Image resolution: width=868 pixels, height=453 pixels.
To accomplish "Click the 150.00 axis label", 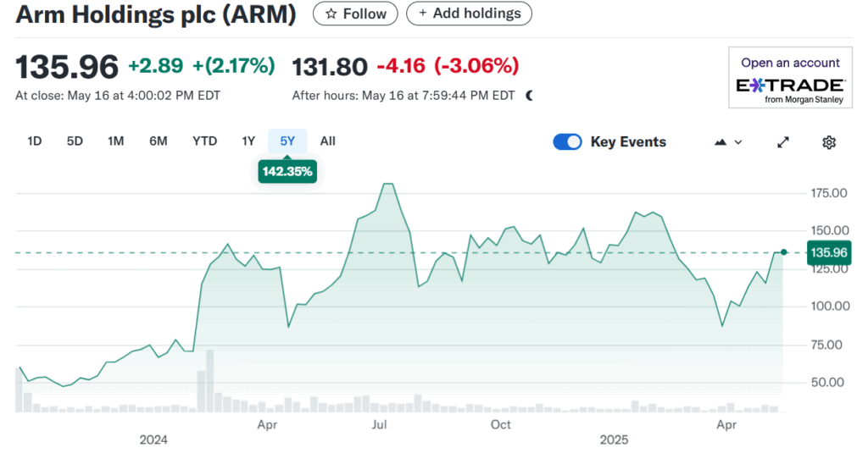I will pyautogui.click(x=830, y=230).
